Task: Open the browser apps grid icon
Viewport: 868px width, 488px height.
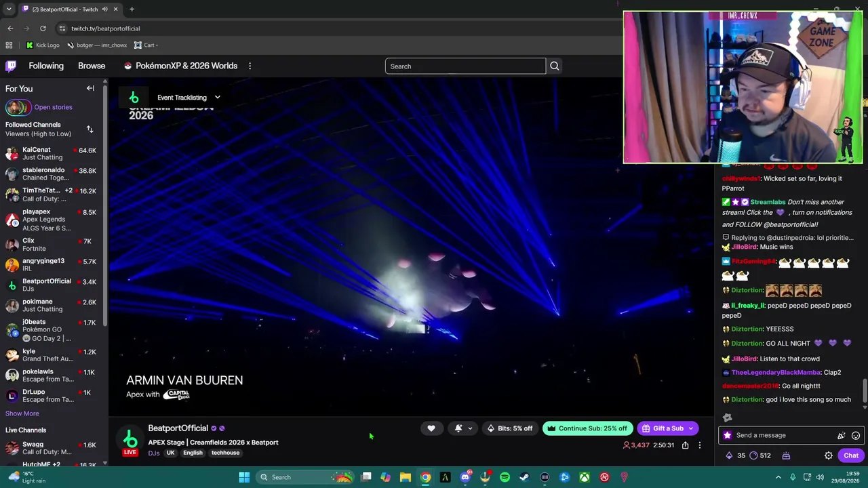Action: (x=9, y=45)
